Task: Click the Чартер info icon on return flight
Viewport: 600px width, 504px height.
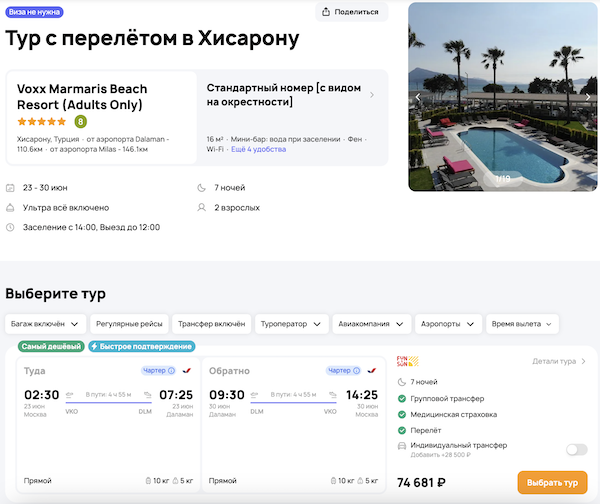Action: (x=354, y=370)
